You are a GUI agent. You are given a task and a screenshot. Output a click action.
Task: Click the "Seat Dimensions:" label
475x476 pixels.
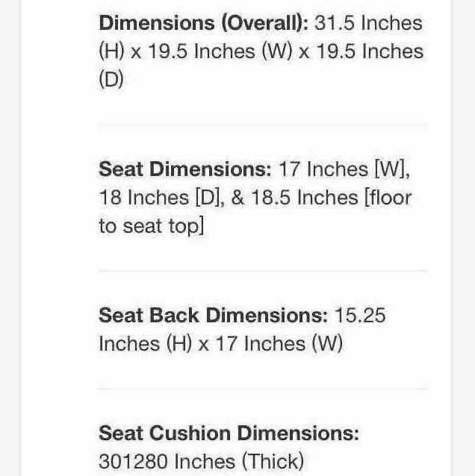click(x=184, y=169)
